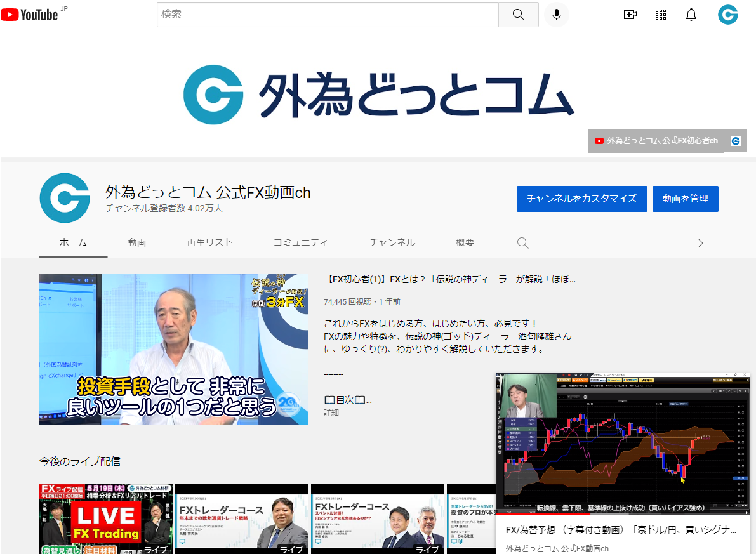
Task: Open account menu avatar in header
Action: pos(727,15)
